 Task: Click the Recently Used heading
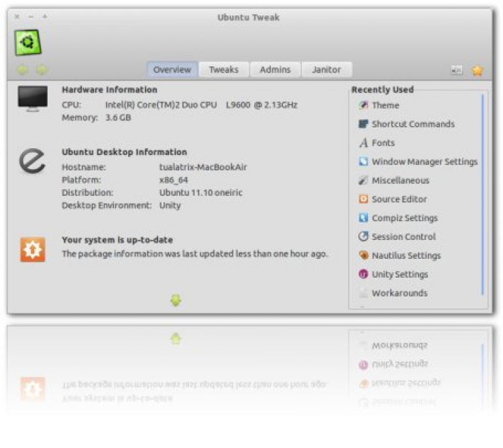tap(382, 89)
